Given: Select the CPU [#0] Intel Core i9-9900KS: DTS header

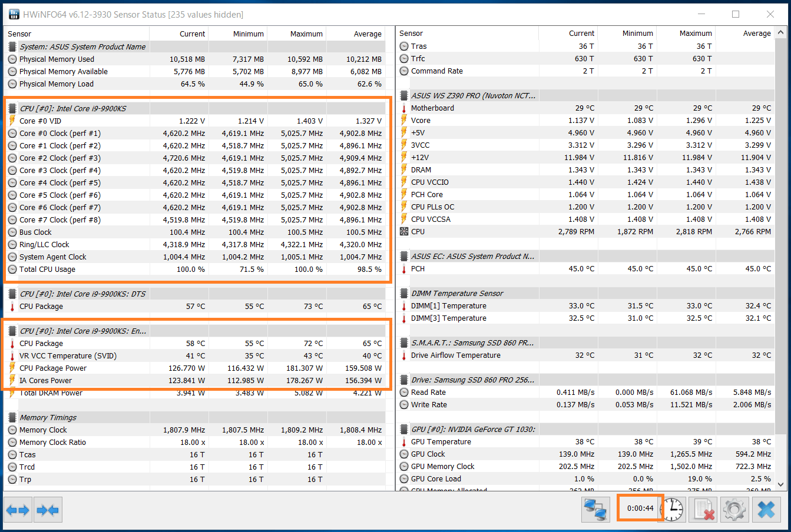Looking at the screenshot, I should 195,294.
